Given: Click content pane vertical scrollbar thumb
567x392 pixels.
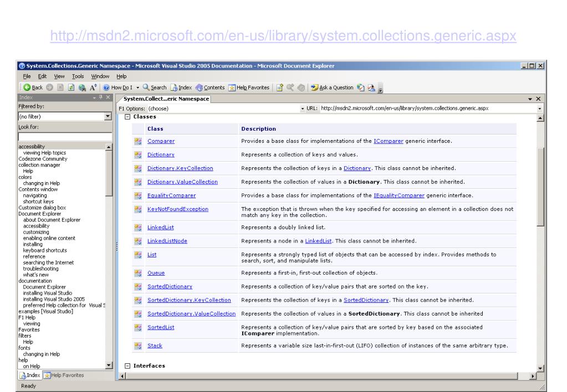Looking at the screenshot, I should coord(540,187).
